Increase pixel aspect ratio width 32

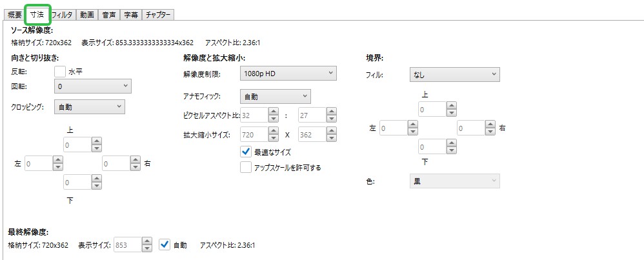point(274,112)
